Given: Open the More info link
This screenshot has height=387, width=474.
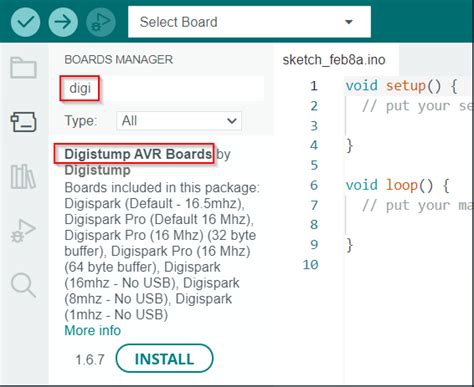Looking at the screenshot, I should (93, 330).
